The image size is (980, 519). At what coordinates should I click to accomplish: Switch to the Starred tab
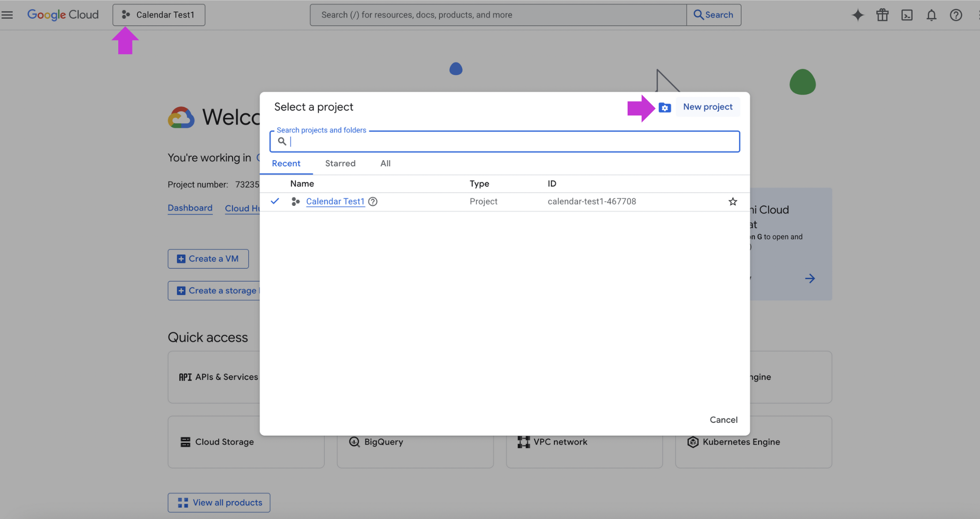(340, 163)
